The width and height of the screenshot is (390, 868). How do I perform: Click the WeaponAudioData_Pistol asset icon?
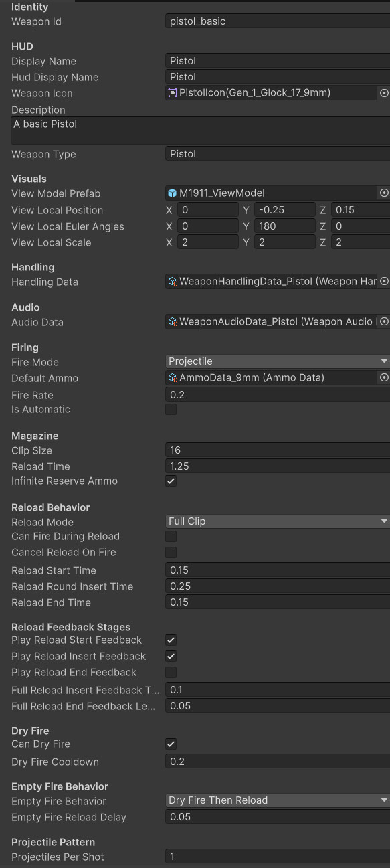[173, 322]
